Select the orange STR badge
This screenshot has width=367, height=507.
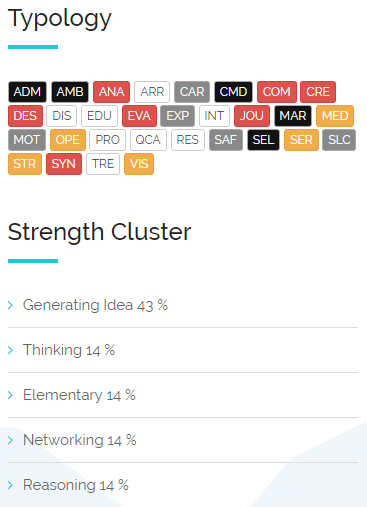click(25, 164)
